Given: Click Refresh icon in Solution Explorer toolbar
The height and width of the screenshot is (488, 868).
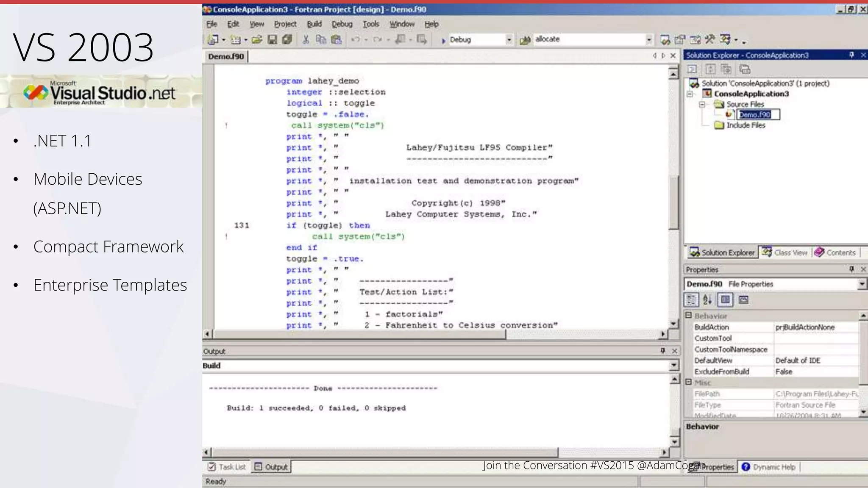Looking at the screenshot, I should 711,69.
